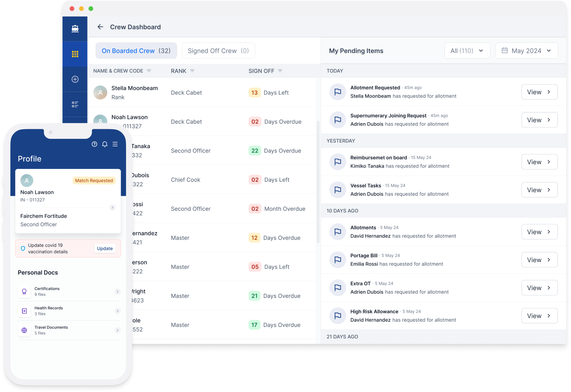Click the flag icon on Supernumerary Joining Request
This screenshot has height=392, width=571.
(x=338, y=120)
